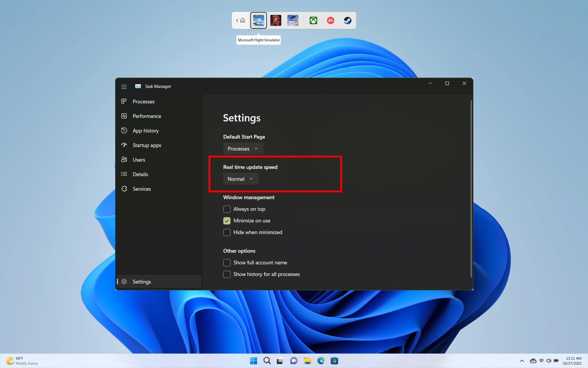
Task: Click the Users people icon
Action: click(124, 160)
